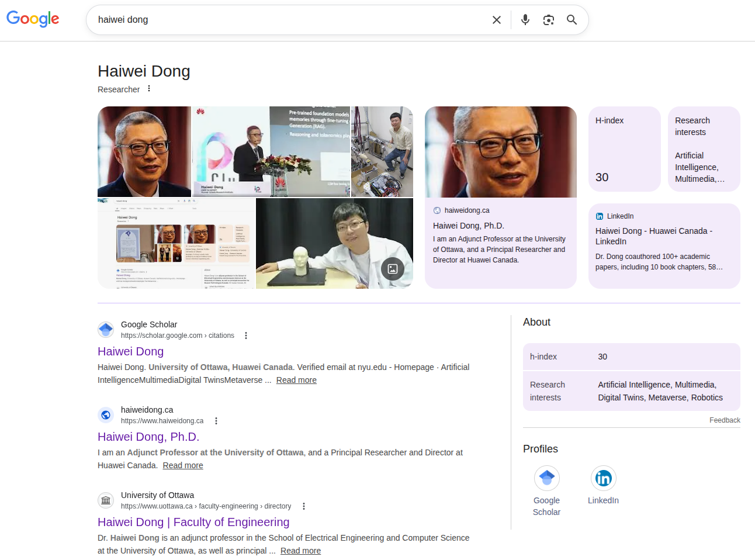Open options menu for Google Scholar result

[x=246, y=336]
